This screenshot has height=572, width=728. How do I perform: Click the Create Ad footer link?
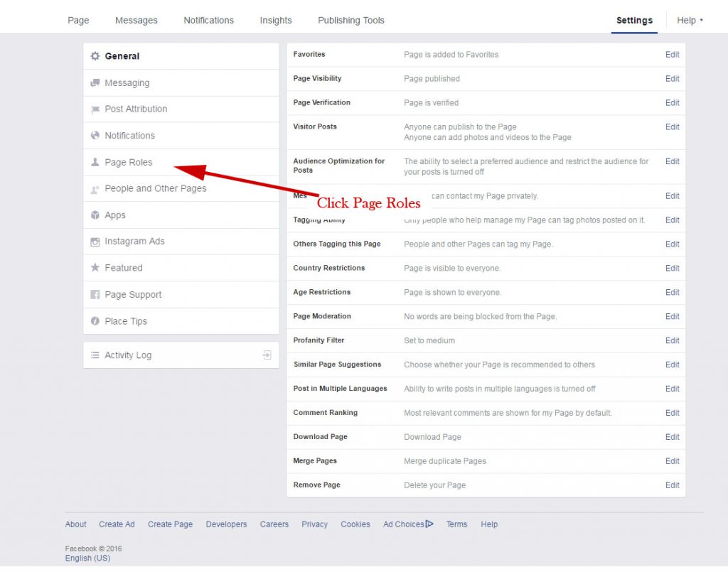tap(117, 524)
